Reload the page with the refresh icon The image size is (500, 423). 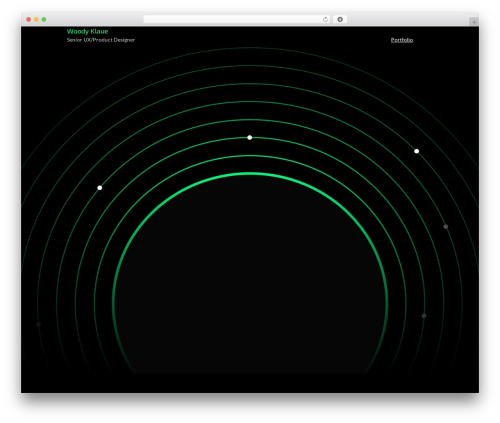click(x=325, y=19)
